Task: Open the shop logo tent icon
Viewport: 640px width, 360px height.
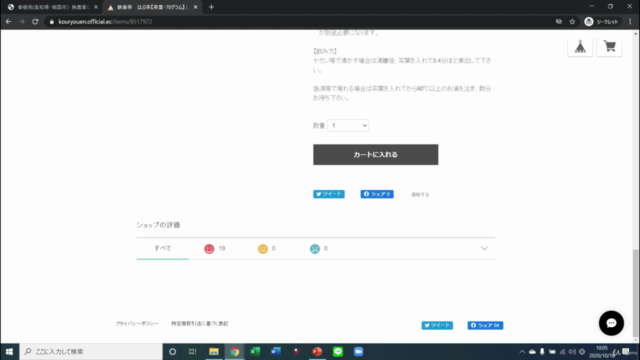Action: (580, 47)
